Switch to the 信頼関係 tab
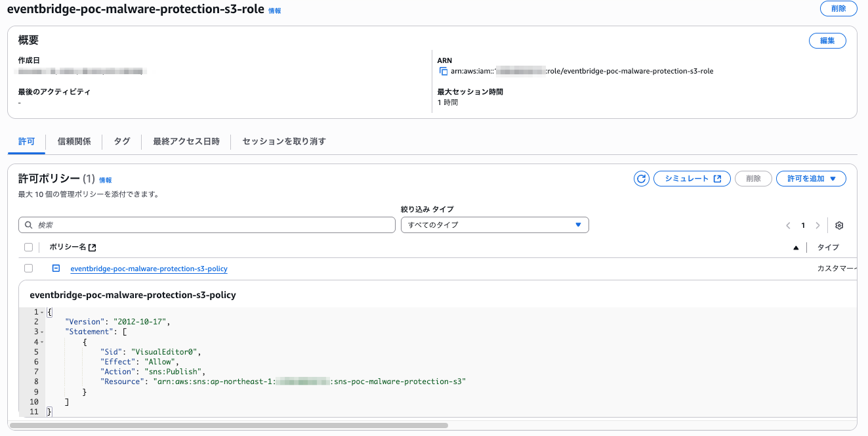 74,141
